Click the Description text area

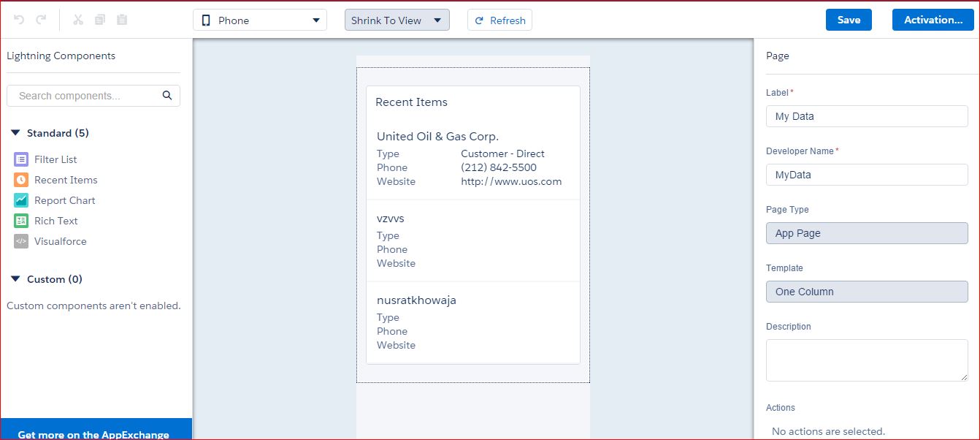pos(867,360)
